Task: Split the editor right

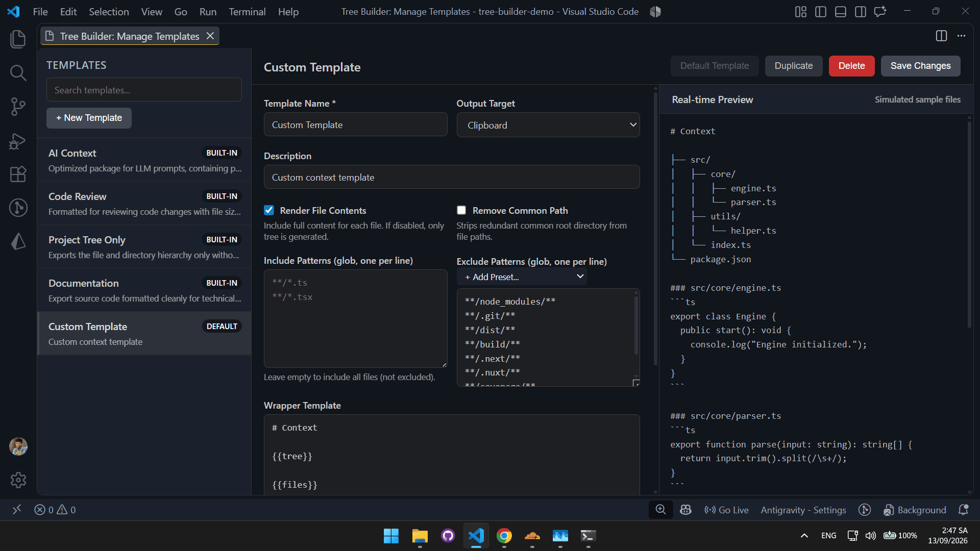Action: pyautogui.click(x=941, y=36)
